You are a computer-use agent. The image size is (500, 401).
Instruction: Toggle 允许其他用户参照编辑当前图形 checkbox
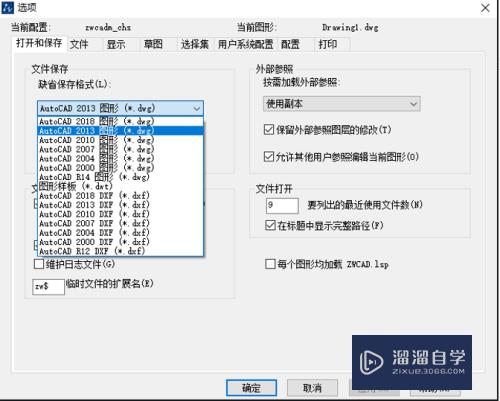pyautogui.click(x=269, y=156)
